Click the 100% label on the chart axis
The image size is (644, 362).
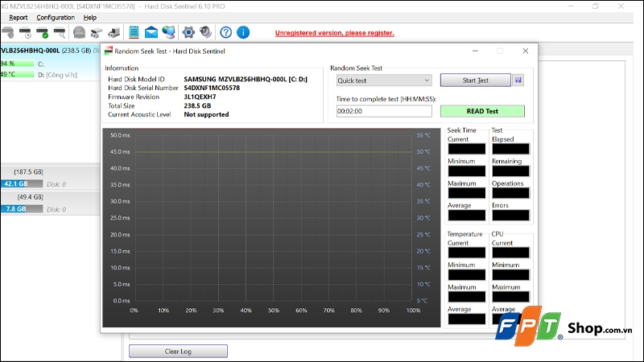coord(413,311)
